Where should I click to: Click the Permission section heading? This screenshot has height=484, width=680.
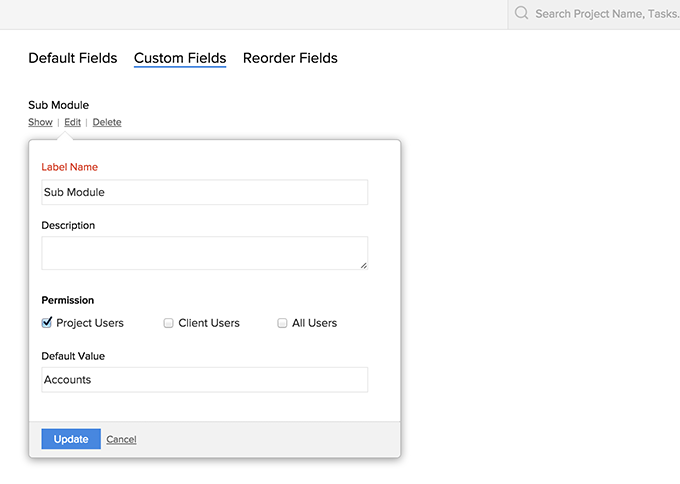tap(68, 300)
